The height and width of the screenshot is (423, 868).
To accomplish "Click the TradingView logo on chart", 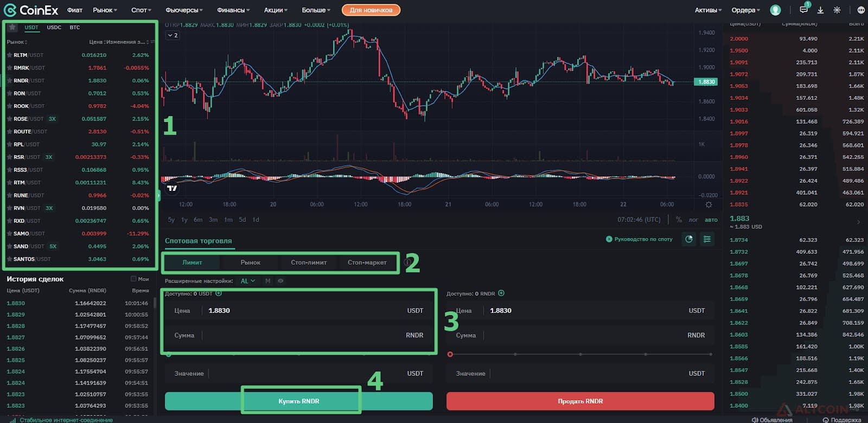I will coord(172,188).
